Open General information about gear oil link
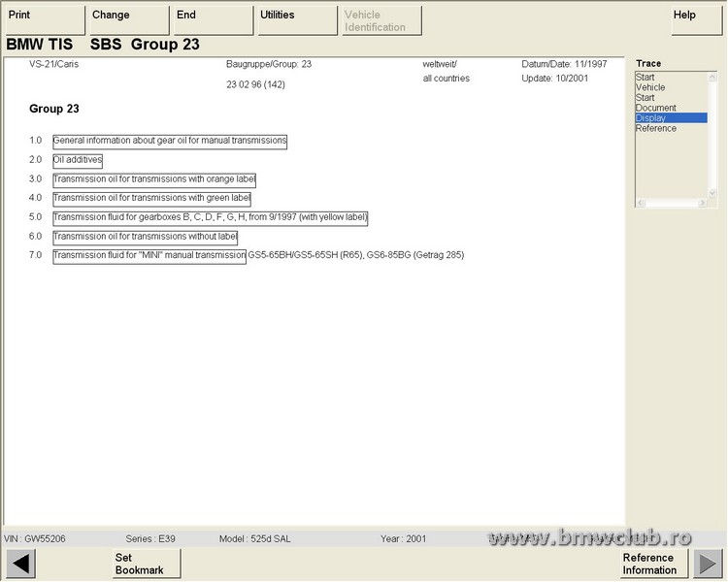This screenshot has width=728, height=582. tap(170, 142)
